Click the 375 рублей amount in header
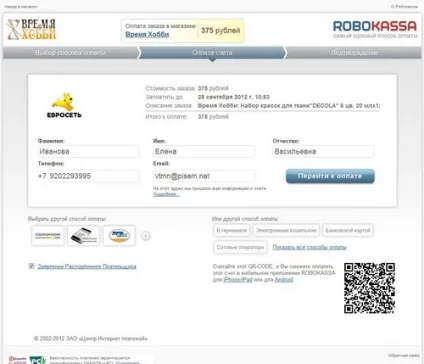 [x=220, y=30]
